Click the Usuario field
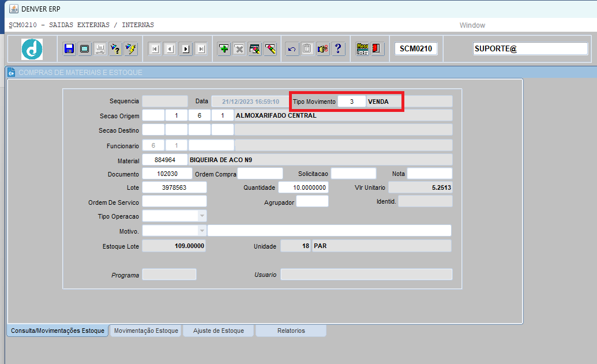The width and height of the screenshot is (597, 364). [367, 274]
